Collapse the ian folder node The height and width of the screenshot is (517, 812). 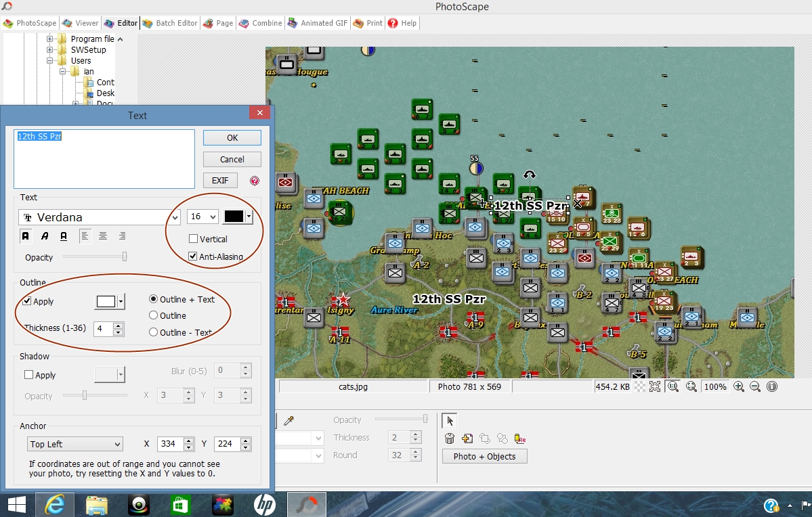pos(62,72)
